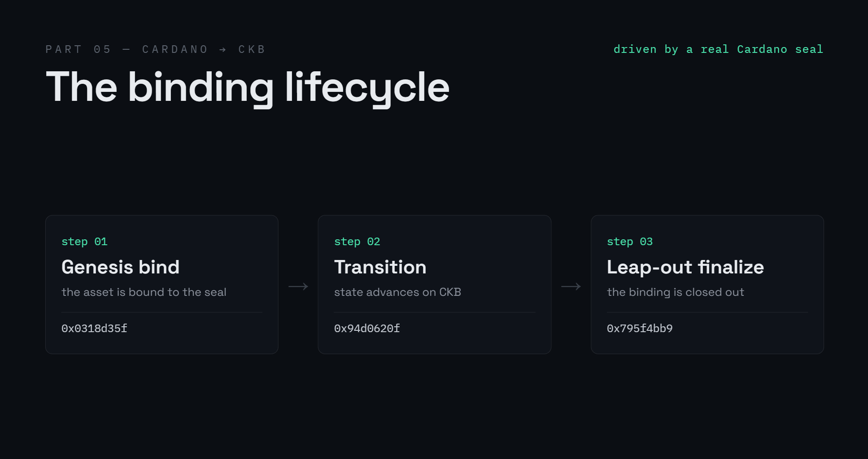
Task: Click the CARDANO word in the header
Action: pos(175,49)
